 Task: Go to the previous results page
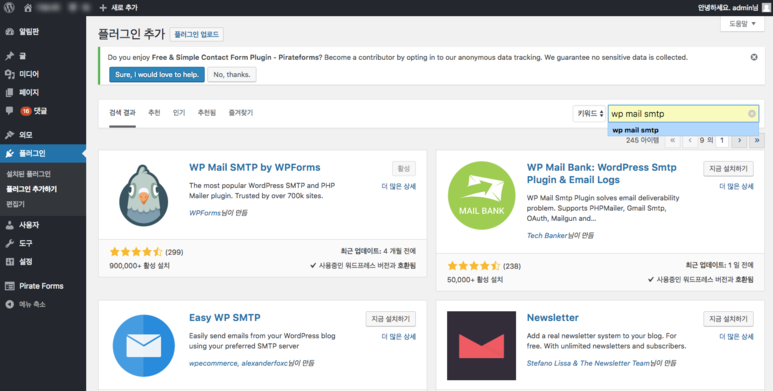690,141
